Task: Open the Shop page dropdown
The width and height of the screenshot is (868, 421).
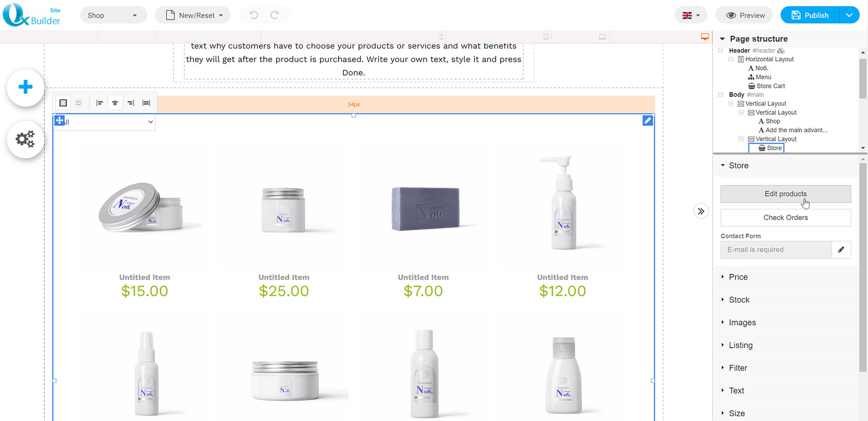Action: coord(113,15)
